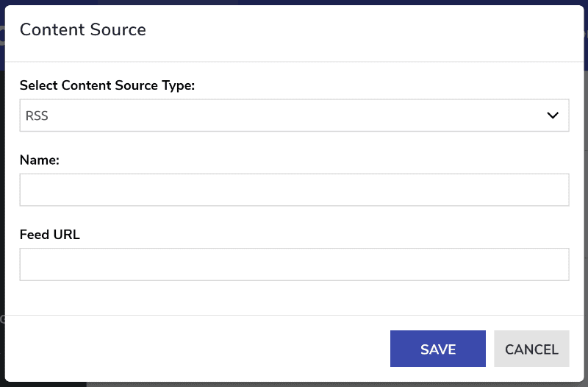Click the chevron arrow in the RSS dropdown

coord(553,116)
